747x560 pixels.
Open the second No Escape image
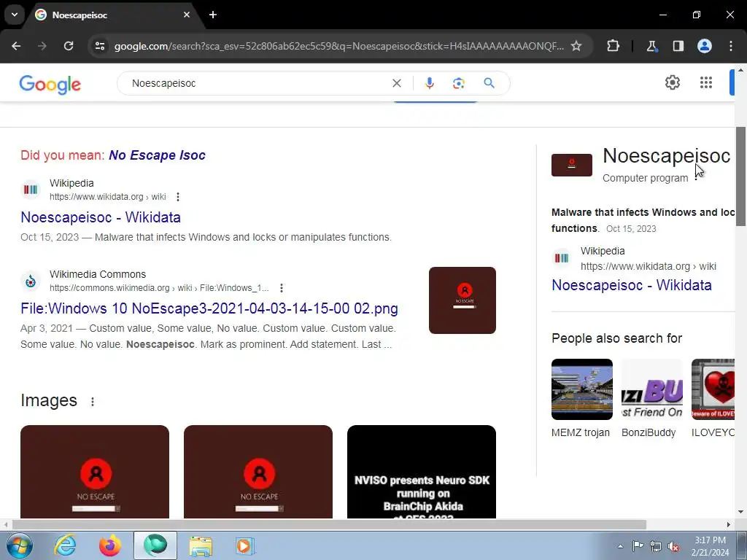click(258, 472)
